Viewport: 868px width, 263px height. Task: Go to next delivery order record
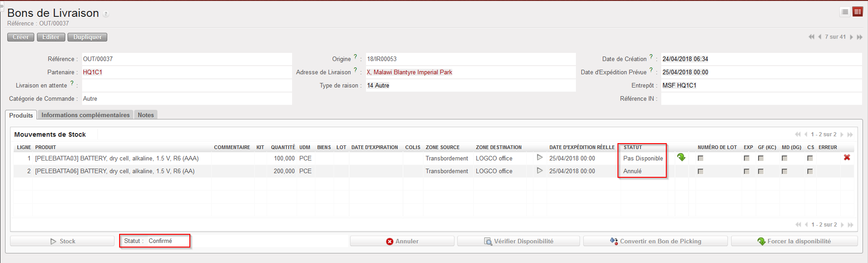coord(851,37)
